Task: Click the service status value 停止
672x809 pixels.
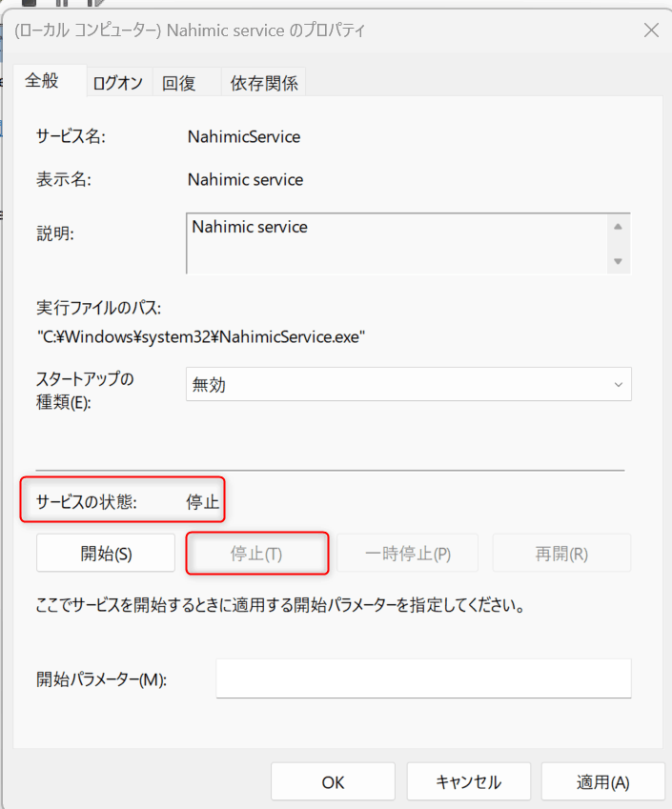Action: 202,501
